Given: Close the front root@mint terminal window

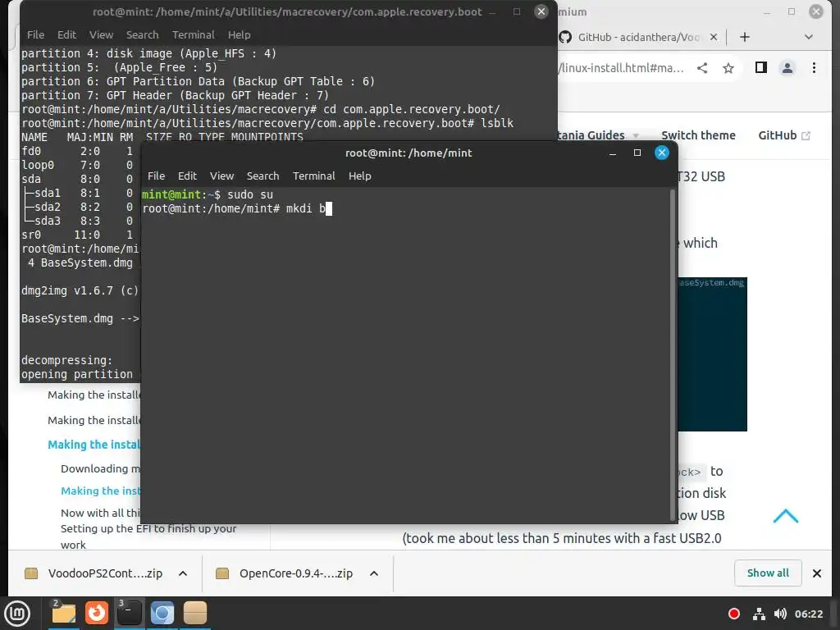Looking at the screenshot, I should coord(662,153).
